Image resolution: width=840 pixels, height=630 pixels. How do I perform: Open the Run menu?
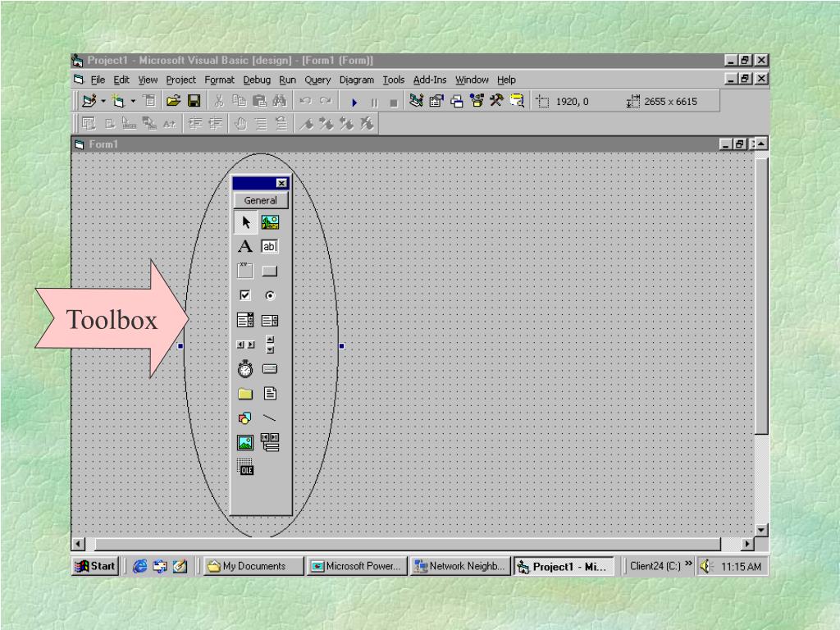click(287, 80)
